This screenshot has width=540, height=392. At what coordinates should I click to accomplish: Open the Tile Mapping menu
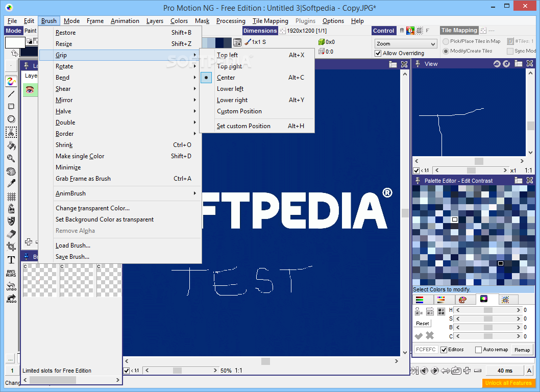coord(271,21)
